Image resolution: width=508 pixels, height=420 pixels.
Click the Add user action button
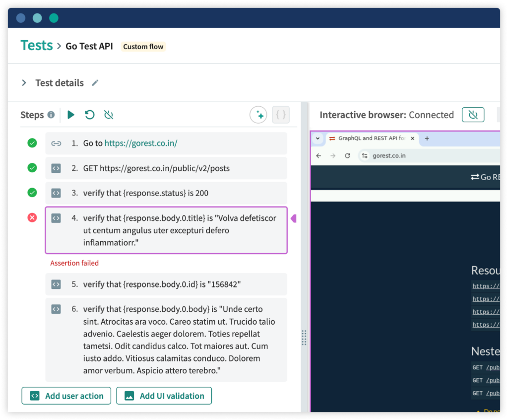pyautogui.click(x=66, y=396)
